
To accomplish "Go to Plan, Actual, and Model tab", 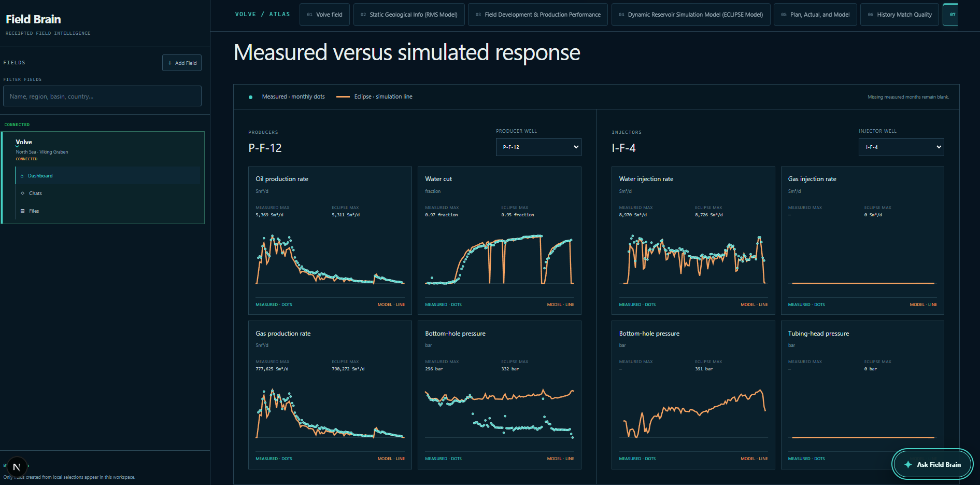I will [815, 15].
